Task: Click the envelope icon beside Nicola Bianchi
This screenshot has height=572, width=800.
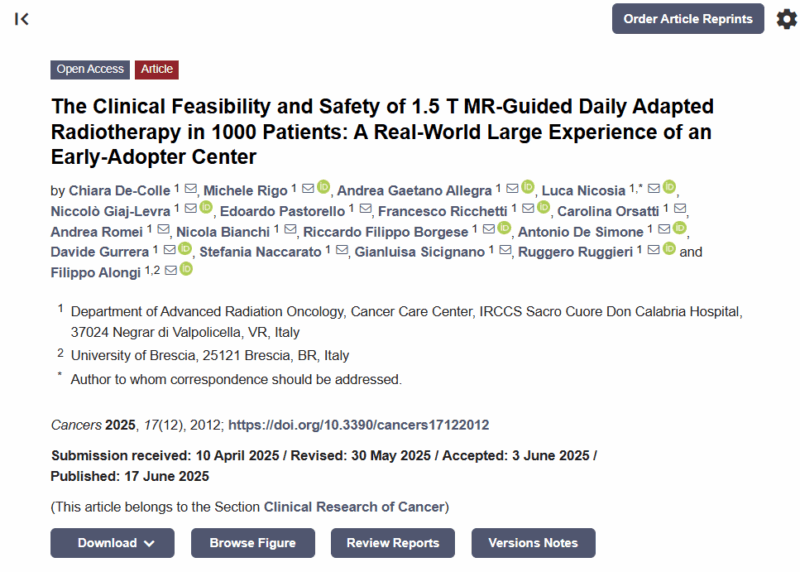Action: [290, 230]
